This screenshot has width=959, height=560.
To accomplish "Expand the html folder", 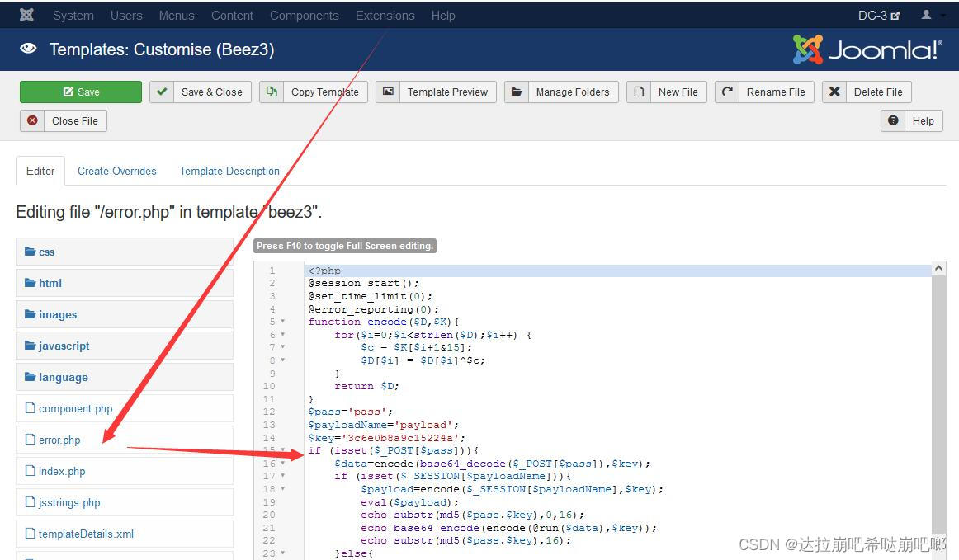I will point(124,283).
